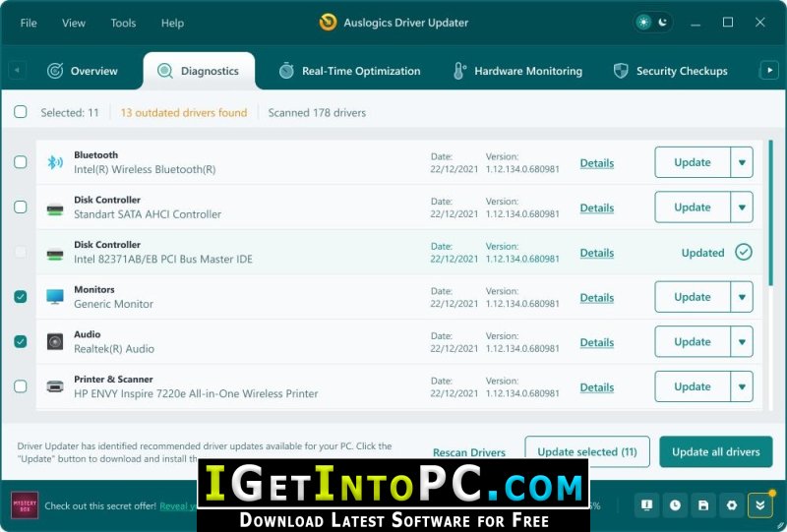Open the system information icon in bottom bar
Viewport: 787px width, 532px height.
pyautogui.click(x=646, y=505)
